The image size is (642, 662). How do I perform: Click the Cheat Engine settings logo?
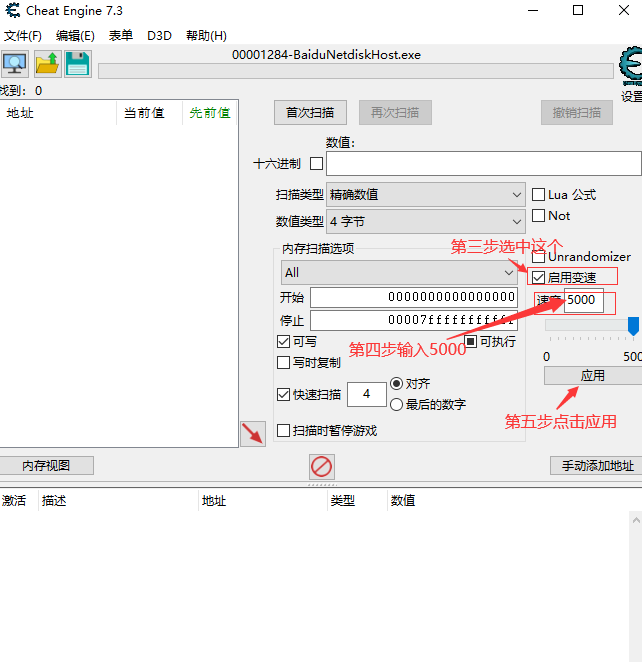point(630,68)
